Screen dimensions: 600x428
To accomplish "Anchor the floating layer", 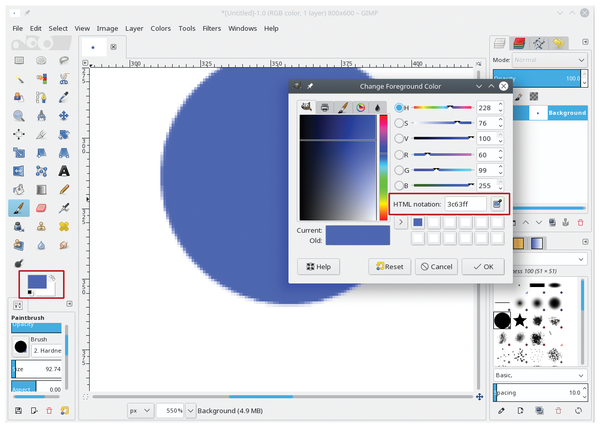I will (x=566, y=222).
